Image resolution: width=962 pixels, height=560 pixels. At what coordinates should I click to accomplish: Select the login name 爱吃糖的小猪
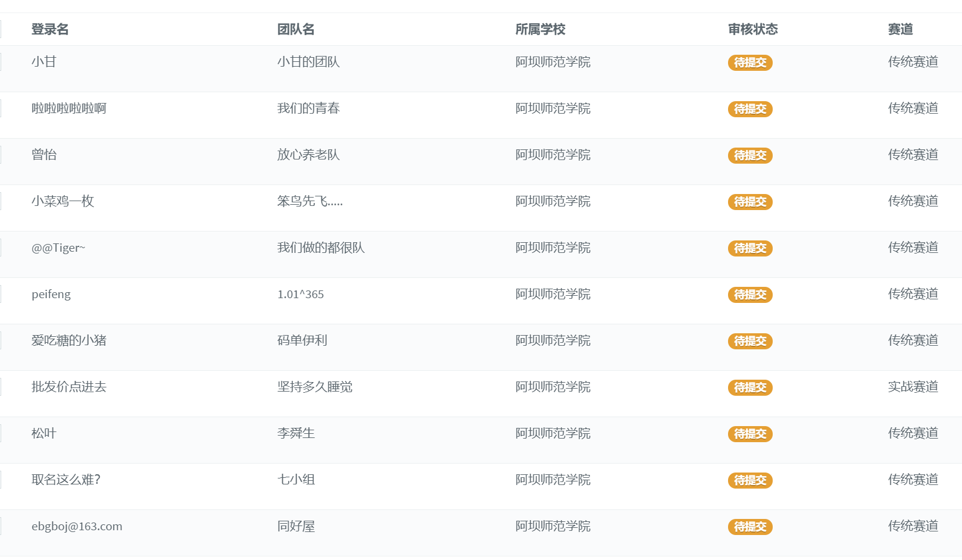click(x=69, y=340)
